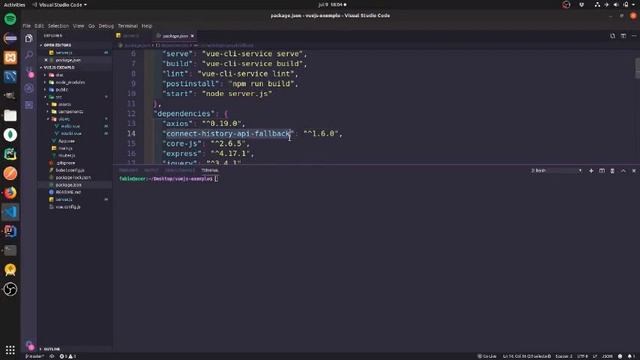Open the Files manager from the dock

pyautogui.click(x=10, y=116)
